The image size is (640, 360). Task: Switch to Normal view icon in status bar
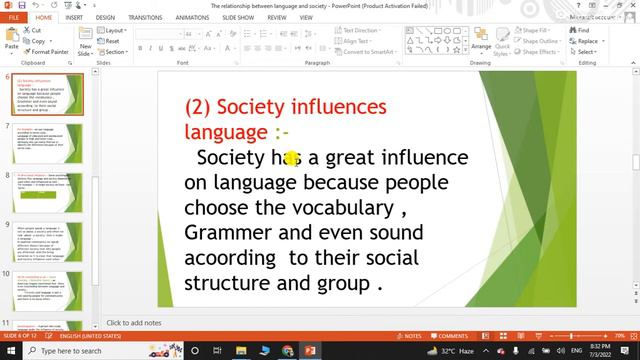click(x=485, y=336)
